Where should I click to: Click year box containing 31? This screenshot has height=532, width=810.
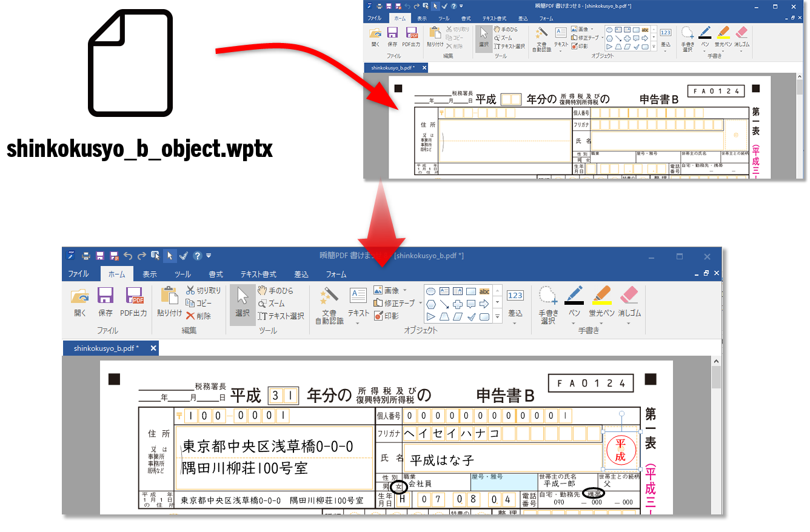pyautogui.click(x=283, y=396)
